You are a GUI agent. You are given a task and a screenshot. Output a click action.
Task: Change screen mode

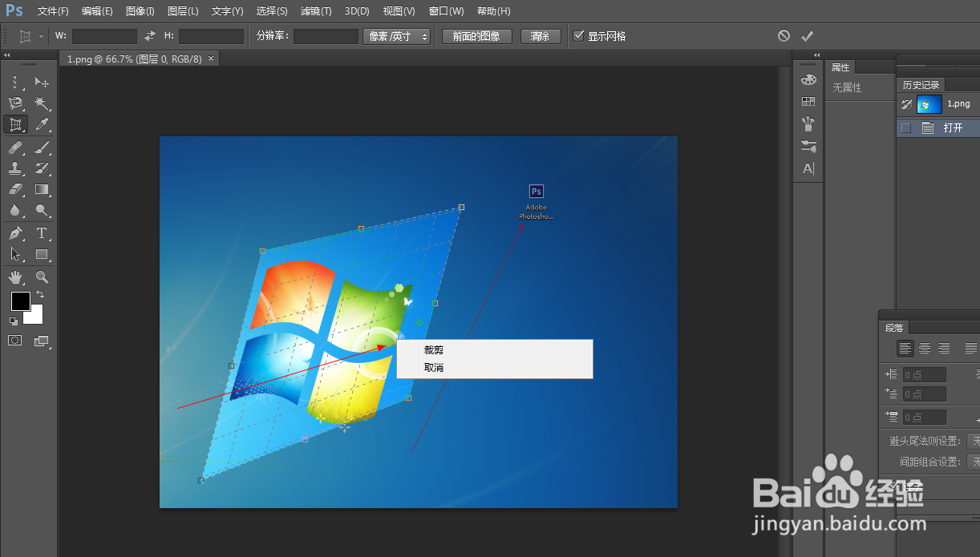coord(42,341)
